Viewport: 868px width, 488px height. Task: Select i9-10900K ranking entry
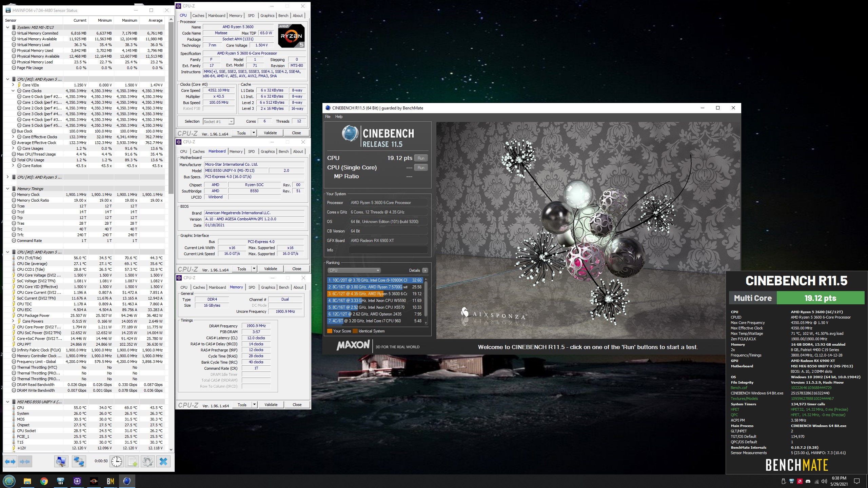coord(375,280)
